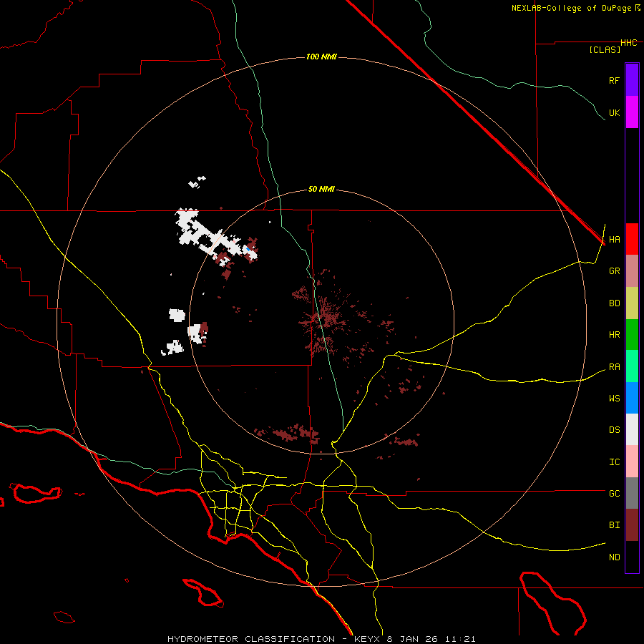This screenshot has width=644, height=644.
Task: Select the GR pink-brown legend swatch
Action: tap(632, 271)
